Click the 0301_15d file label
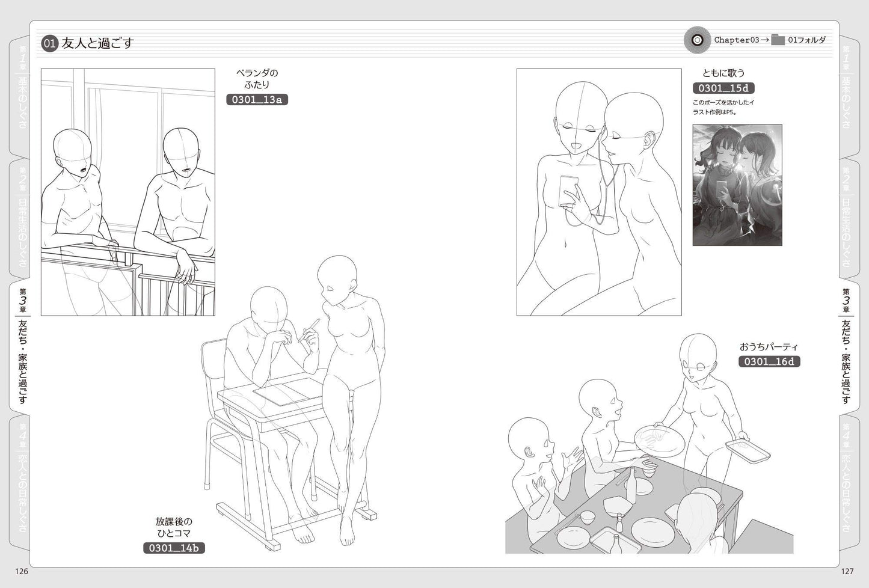869x588 pixels. coord(726,88)
